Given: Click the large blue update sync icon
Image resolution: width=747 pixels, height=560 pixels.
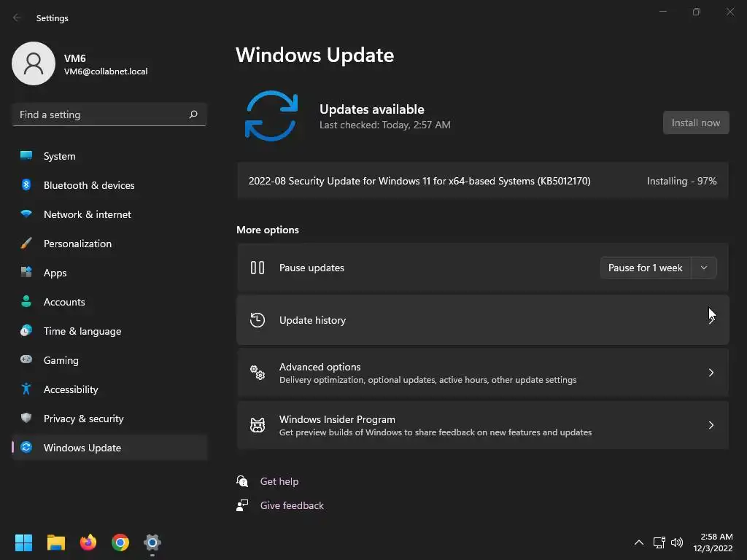Looking at the screenshot, I should point(271,116).
